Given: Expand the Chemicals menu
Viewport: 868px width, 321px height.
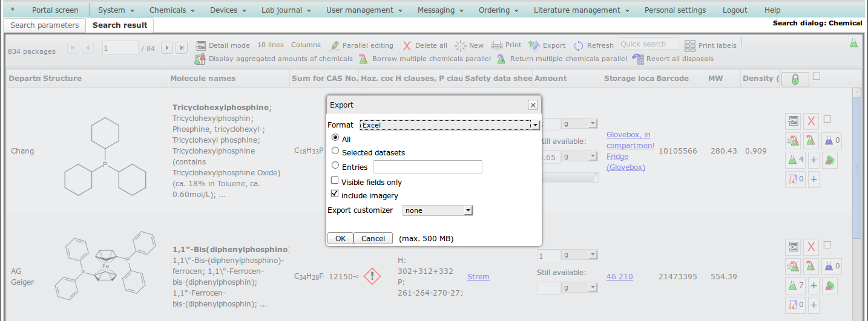Looking at the screenshot, I should pos(172,10).
